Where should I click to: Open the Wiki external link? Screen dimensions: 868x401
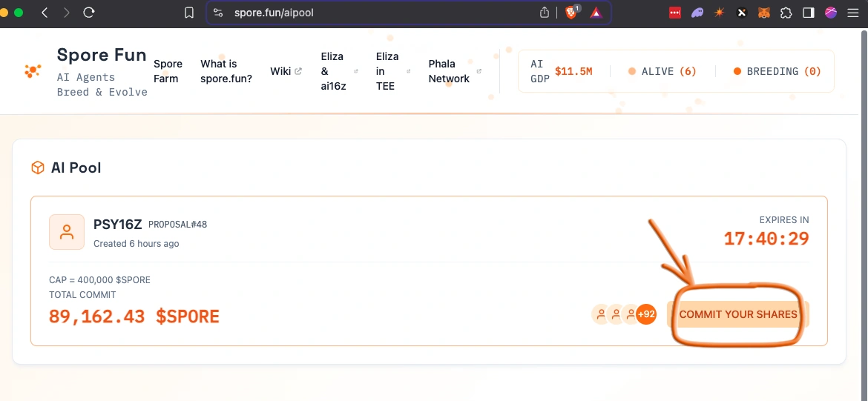[x=286, y=71]
